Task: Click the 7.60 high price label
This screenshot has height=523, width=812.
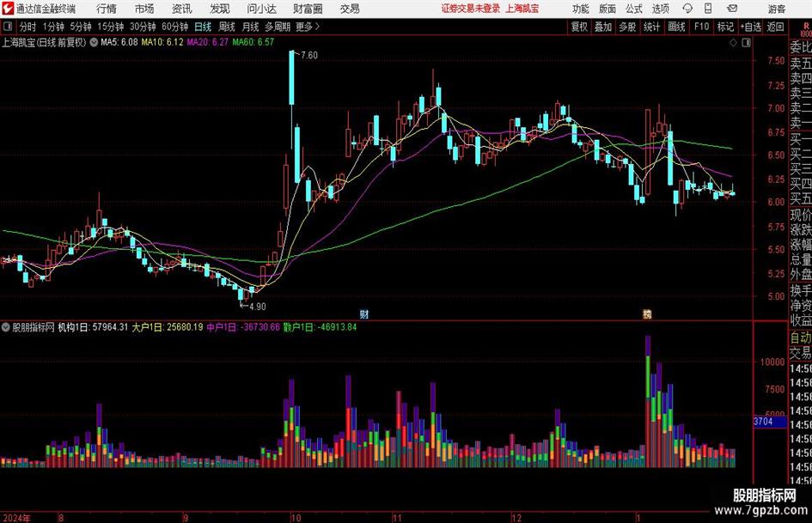Action: [309, 56]
